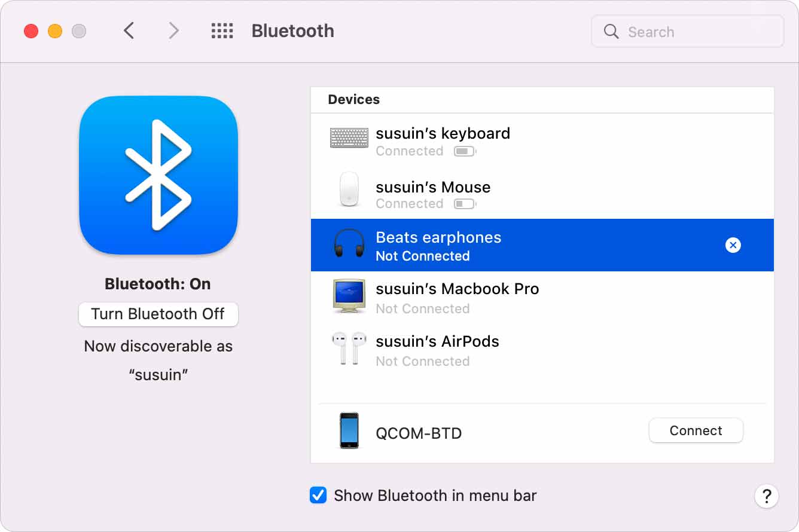
Task: Select susuin's keyboard row
Action: tap(542, 140)
